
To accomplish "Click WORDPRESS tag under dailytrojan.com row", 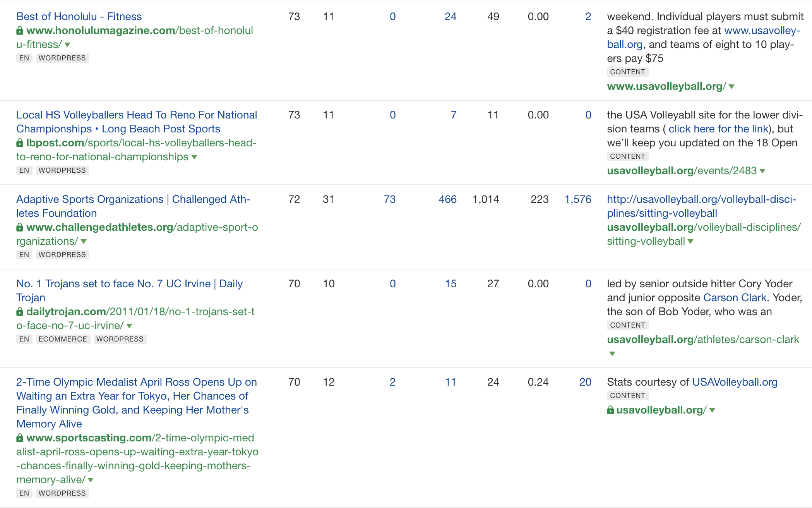I will click(120, 339).
